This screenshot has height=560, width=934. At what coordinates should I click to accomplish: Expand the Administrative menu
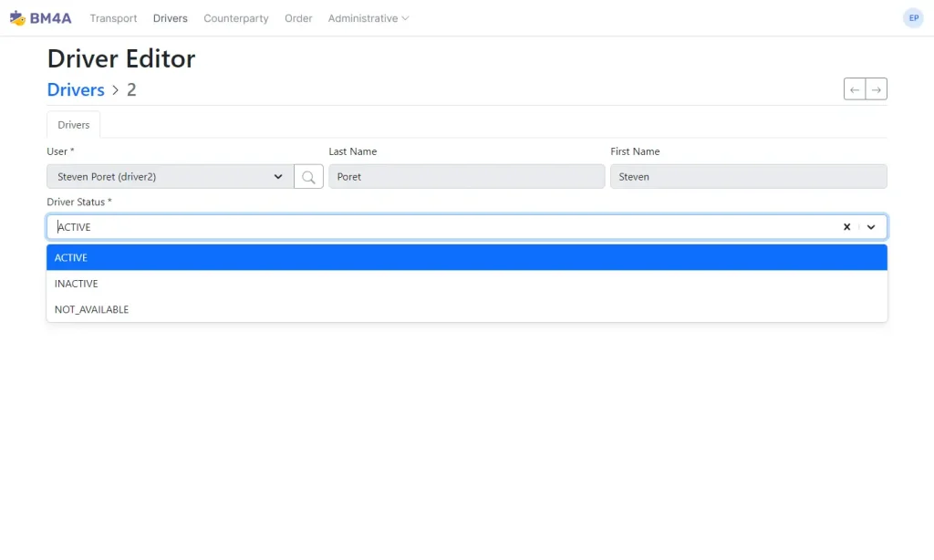point(368,18)
